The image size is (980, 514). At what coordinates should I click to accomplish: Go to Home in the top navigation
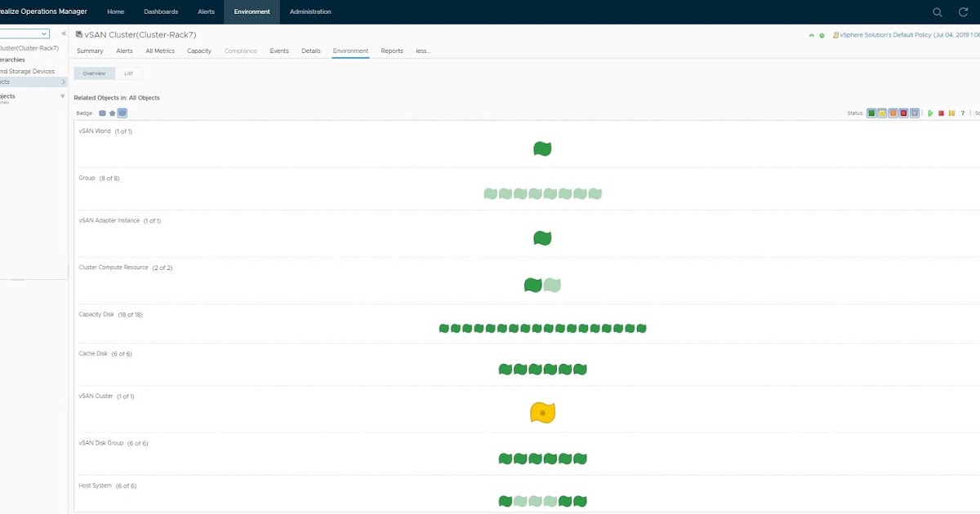116,11
